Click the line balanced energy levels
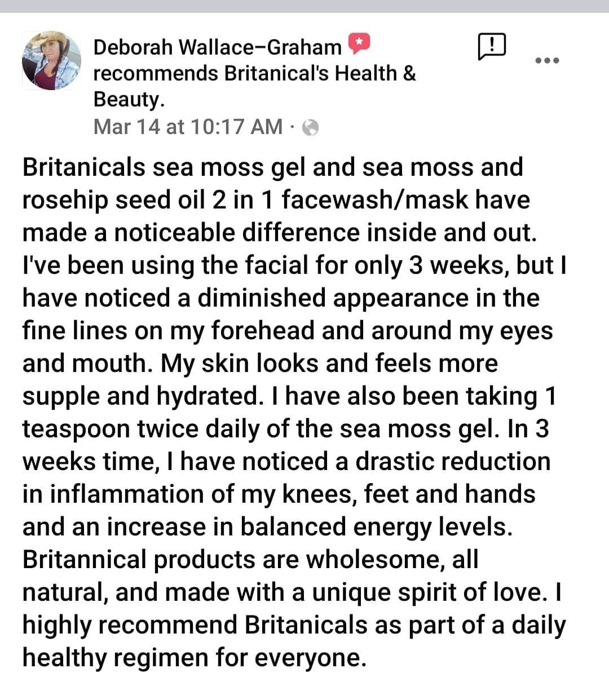Image resolution: width=609 pixels, height=700 pixels. click(268, 527)
